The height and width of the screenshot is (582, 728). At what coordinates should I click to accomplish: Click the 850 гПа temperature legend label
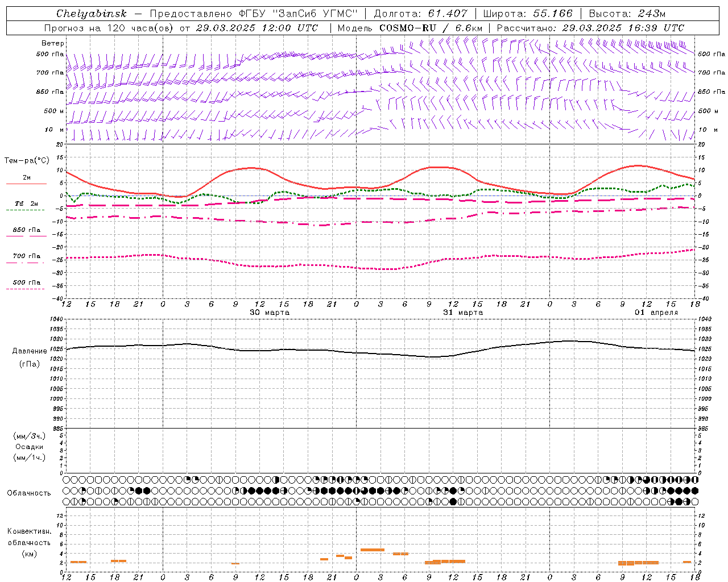27,230
